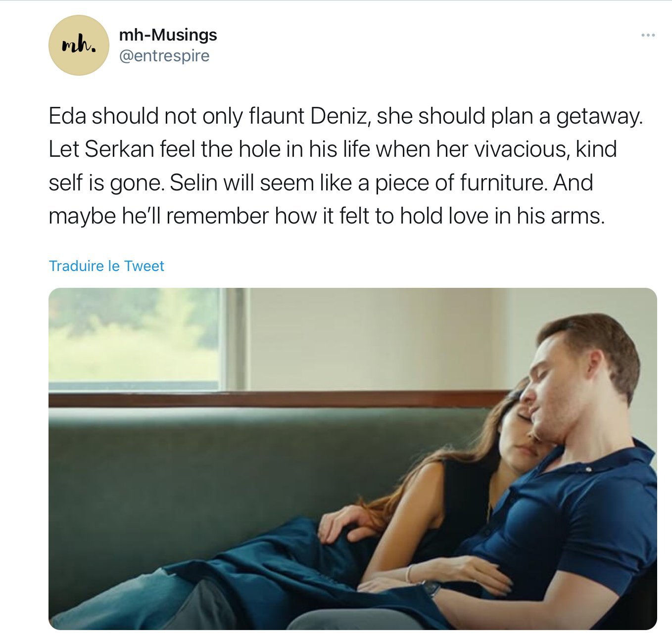Click the Traduire le Tweet link
Viewport: 672px width, 636px height.
coord(106,266)
